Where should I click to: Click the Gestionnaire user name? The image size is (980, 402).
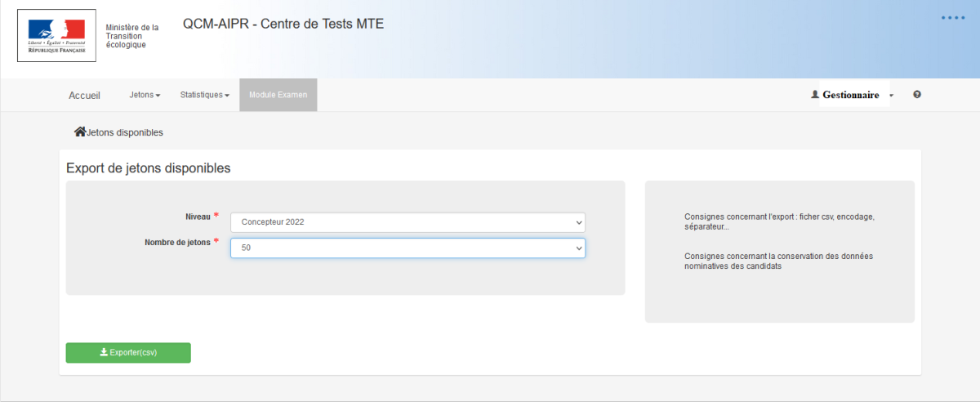(850, 95)
